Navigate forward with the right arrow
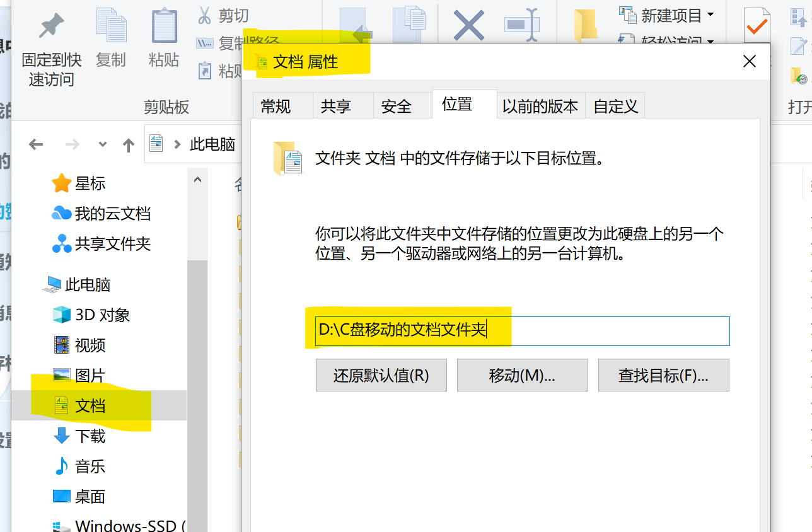 click(72, 145)
